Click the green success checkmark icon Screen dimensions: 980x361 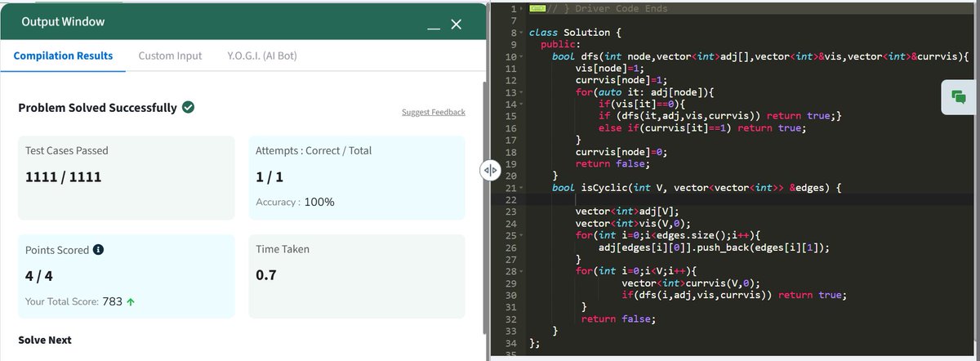(188, 107)
